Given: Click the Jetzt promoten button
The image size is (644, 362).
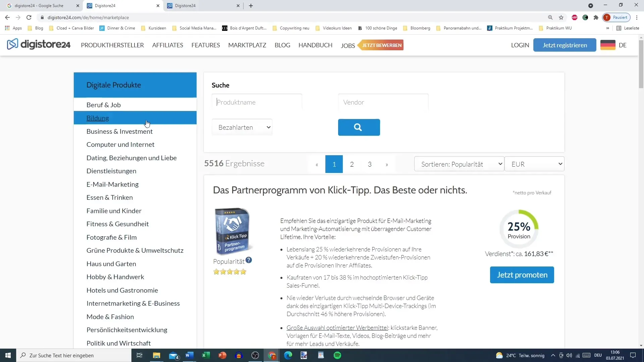Looking at the screenshot, I should (522, 275).
